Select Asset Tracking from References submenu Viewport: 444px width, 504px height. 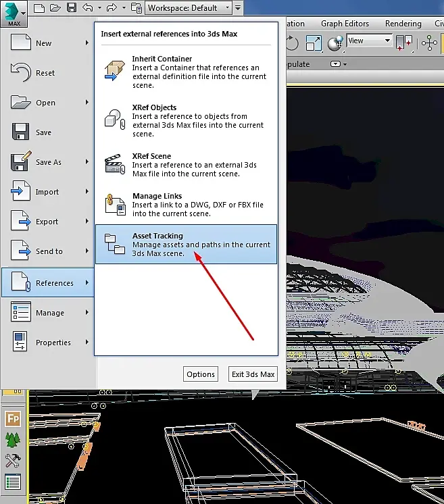pos(186,245)
